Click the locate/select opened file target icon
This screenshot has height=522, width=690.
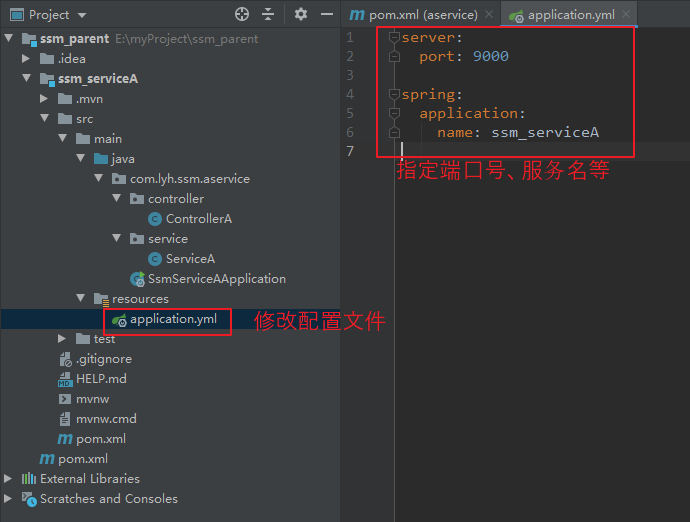[242, 15]
